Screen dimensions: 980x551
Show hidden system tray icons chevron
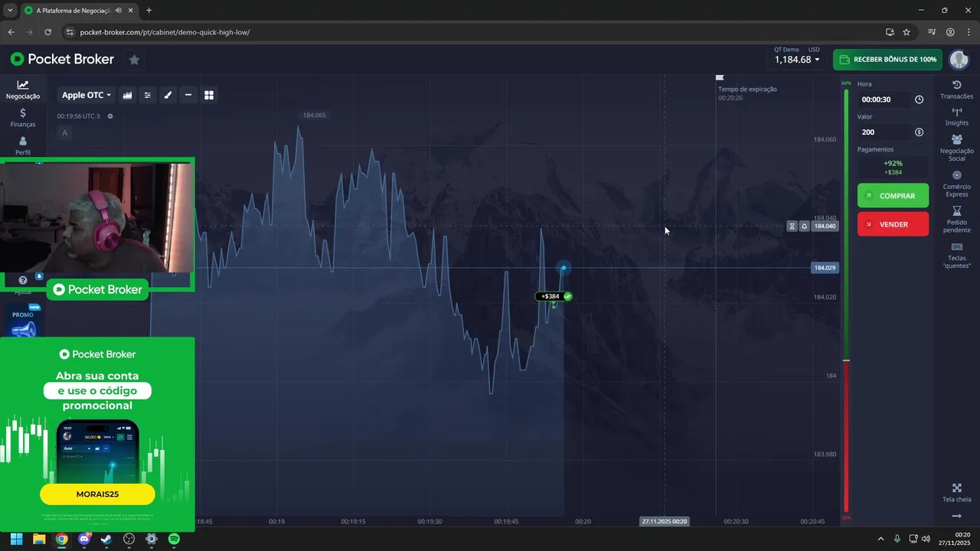tap(880, 539)
